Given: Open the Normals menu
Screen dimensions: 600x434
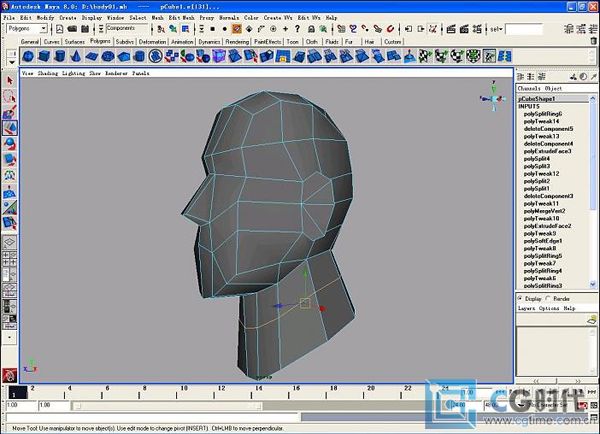Looking at the screenshot, I should click(229, 18).
